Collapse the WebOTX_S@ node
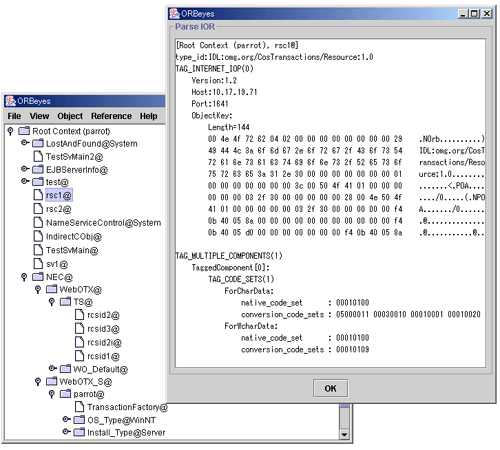 (38, 381)
